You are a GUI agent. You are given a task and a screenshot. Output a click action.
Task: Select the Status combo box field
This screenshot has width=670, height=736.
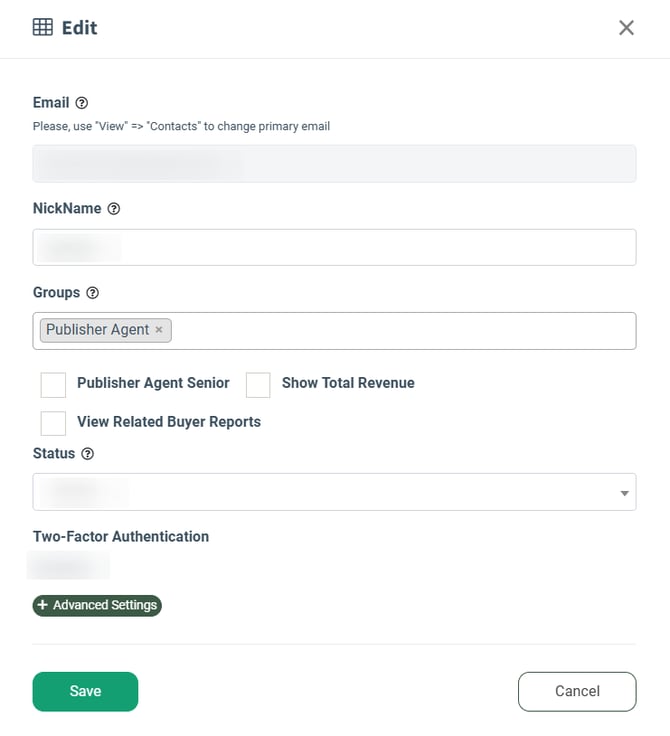point(320,492)
